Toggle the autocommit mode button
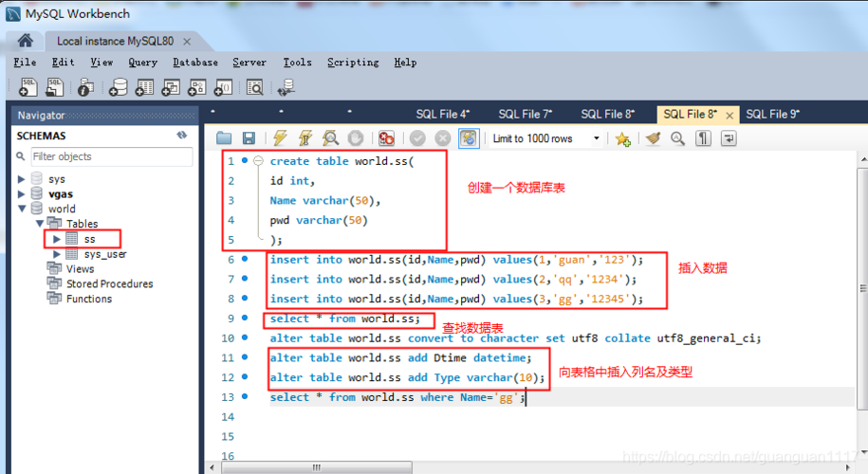Image resolution: width=868 pixels, height=474 pixels. pos(469,138)
